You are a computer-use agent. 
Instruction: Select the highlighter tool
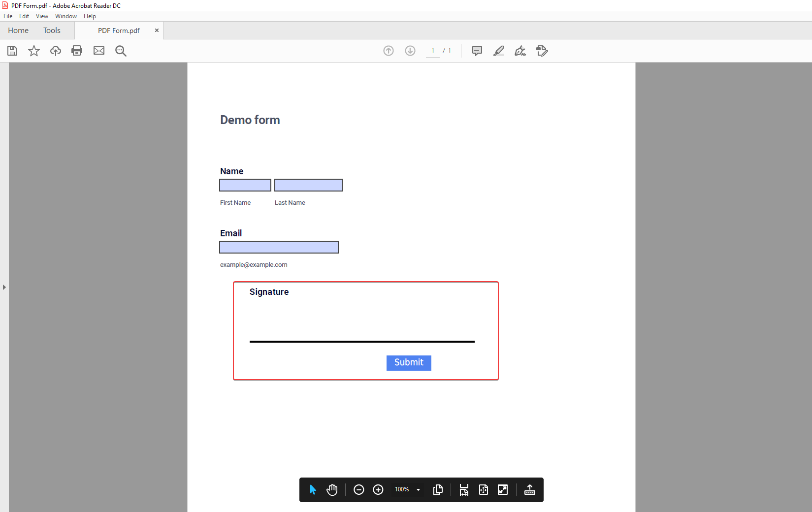click(x=498, y=51)
